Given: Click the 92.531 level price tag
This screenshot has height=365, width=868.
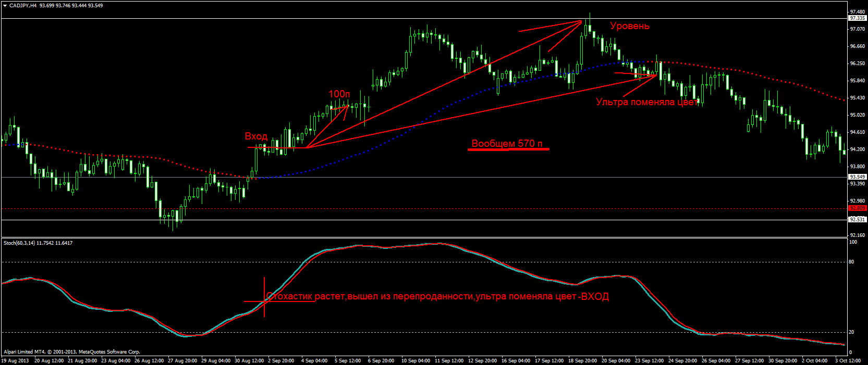Looking at the screenshot, I should click(858, 220).
